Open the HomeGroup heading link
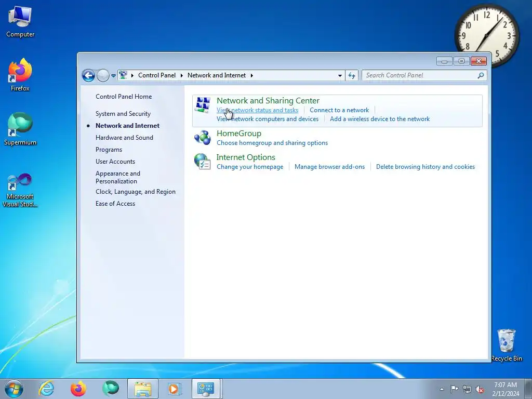532x399 pixels. [239, 134]
